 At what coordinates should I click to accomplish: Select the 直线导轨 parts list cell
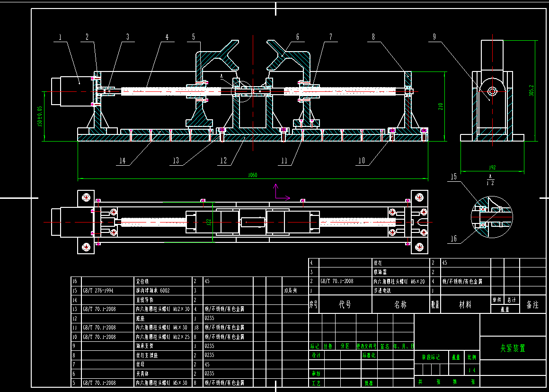click(x=163, y=300)
